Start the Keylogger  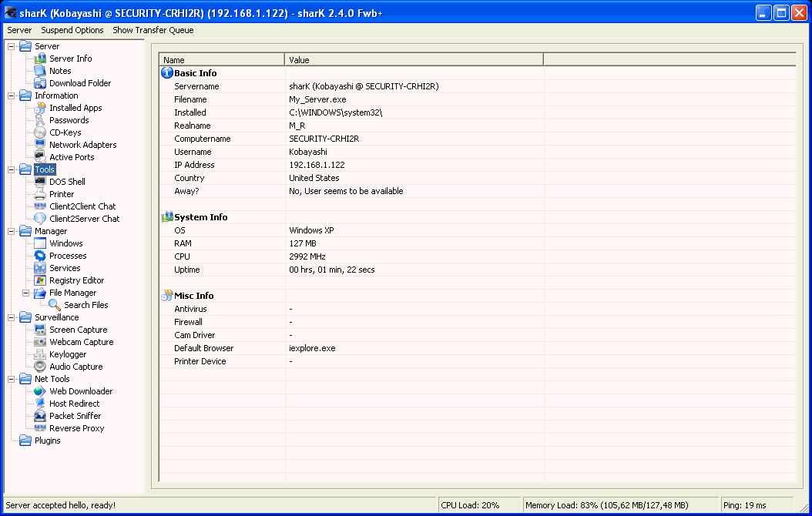tap(68, 353)
